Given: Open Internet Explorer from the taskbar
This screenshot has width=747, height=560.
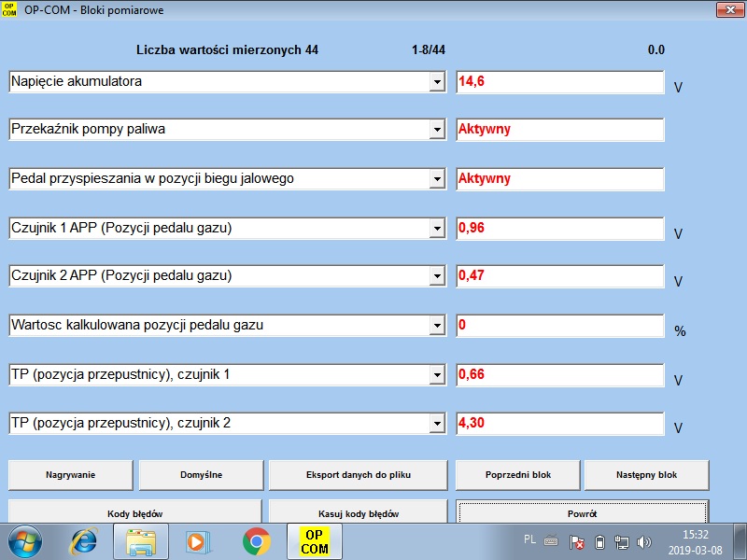Looking at the screenshot, I should click(x=85, y=540).
